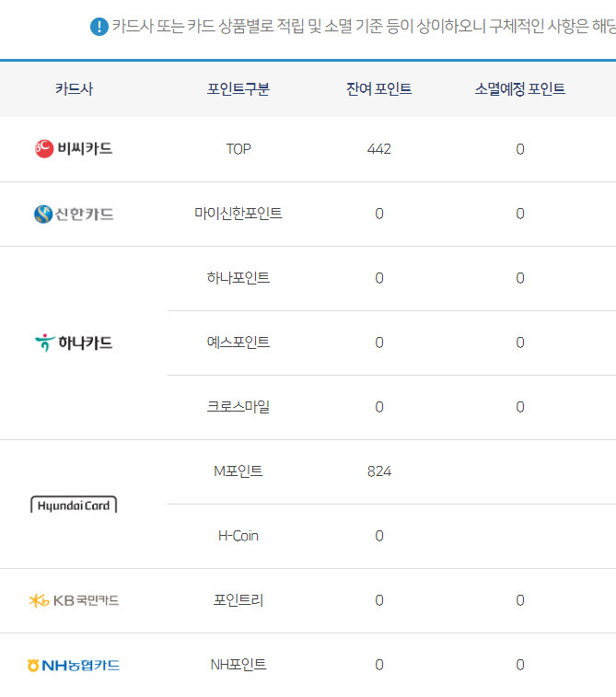Click the Shinhan Card logo
Image resolution: width=616 pixels, height=697 pixels.
tap(74, 214)
